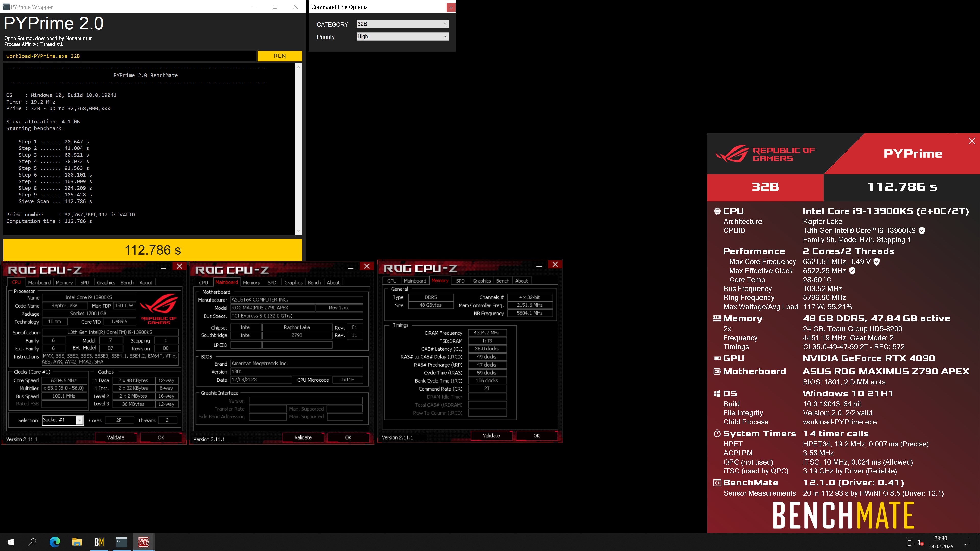Click OK in the Mainboard window
This screenshot has width=980, height=551.
coord(348,437)
